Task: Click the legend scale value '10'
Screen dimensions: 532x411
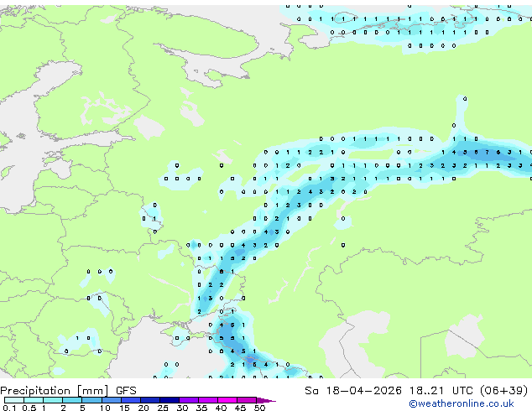Action: (x=105, y=408)
